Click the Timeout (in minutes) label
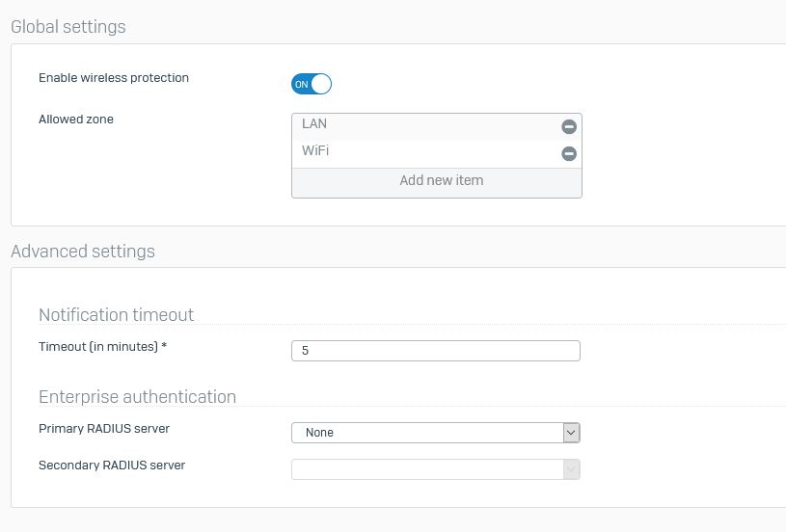This screenshot has width=786, height=532. tap(103, 347)
